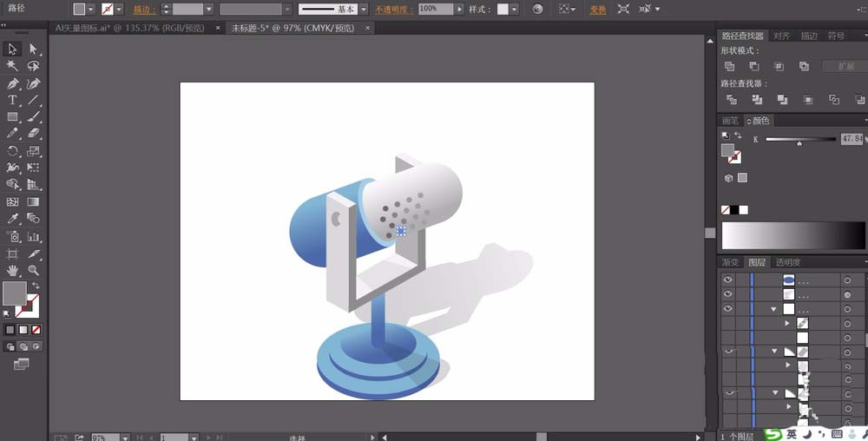Click the 描边 link in control bar
The height and width of the screenshot is (441, 868).
[144, 10]
